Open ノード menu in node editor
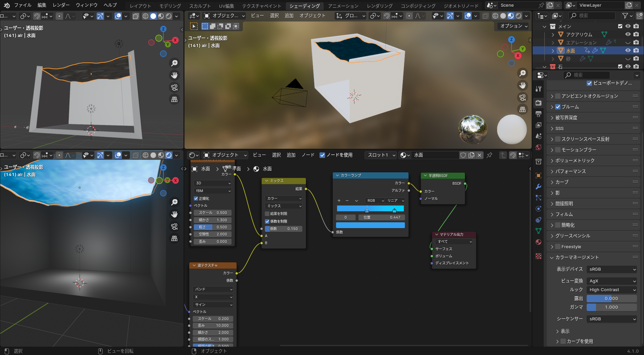644x355 pixels. [x=308, y=155]
